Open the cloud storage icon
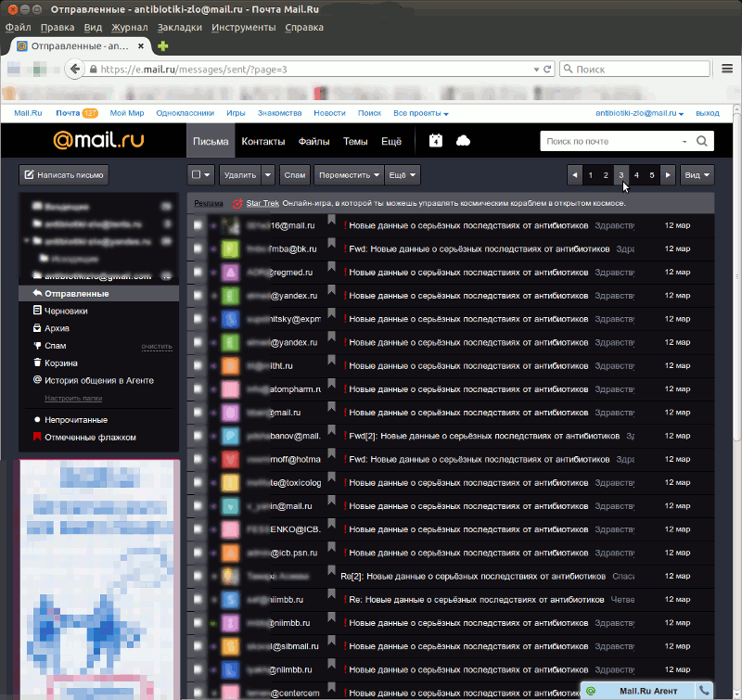Viewport: 742px width, 700px height. (463, 141)
